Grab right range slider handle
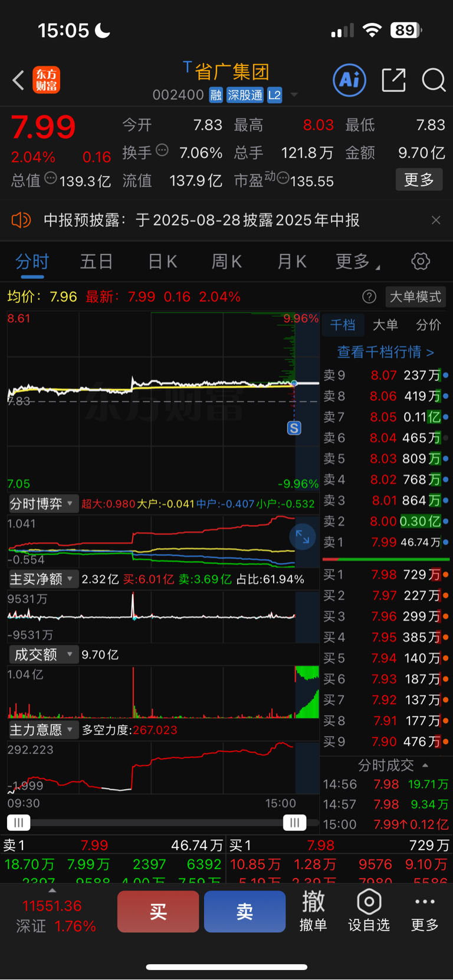Screen dimensions: 453x980 tap(294, 823)
